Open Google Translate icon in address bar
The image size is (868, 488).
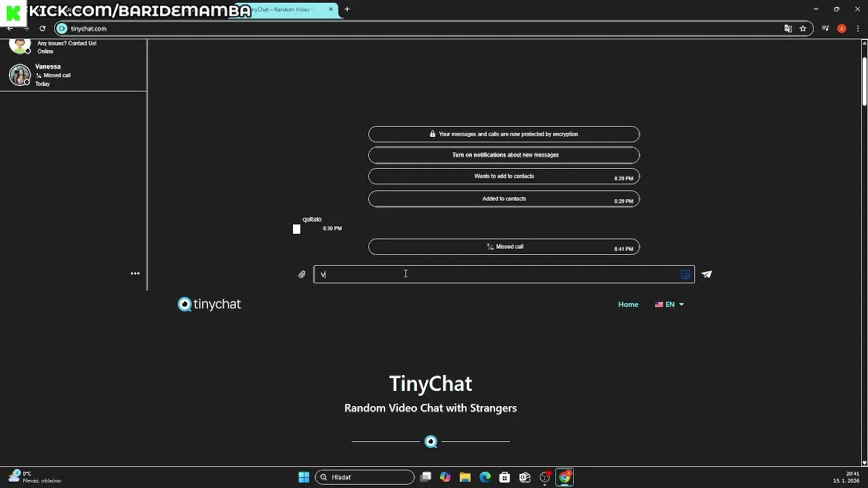[788, 28]
